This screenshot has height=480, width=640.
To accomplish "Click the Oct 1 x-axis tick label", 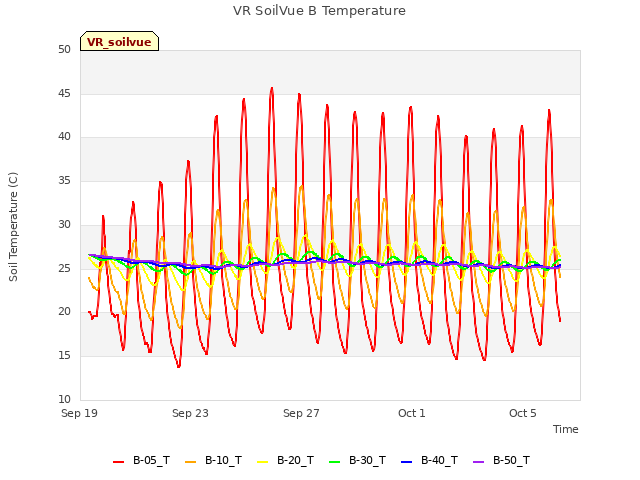I will pos(412,413).
